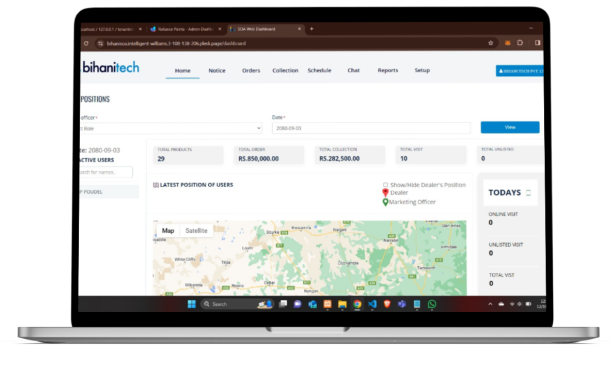Close the Reliance Paints tab
Viewport: 611px width, 381px height.
[x=220, y=29]
